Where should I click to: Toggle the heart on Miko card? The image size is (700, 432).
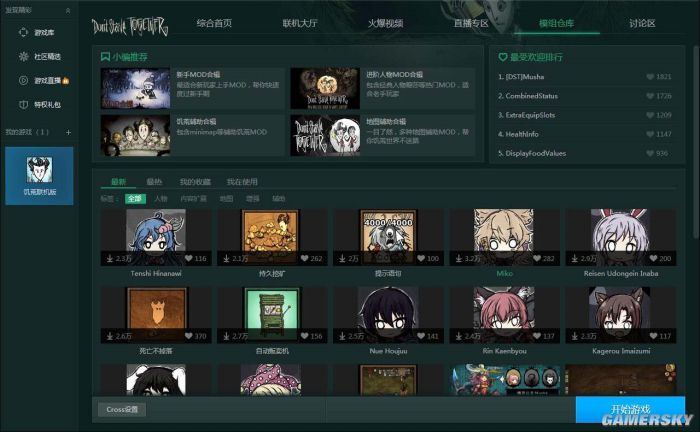click(x=537, y=258)
